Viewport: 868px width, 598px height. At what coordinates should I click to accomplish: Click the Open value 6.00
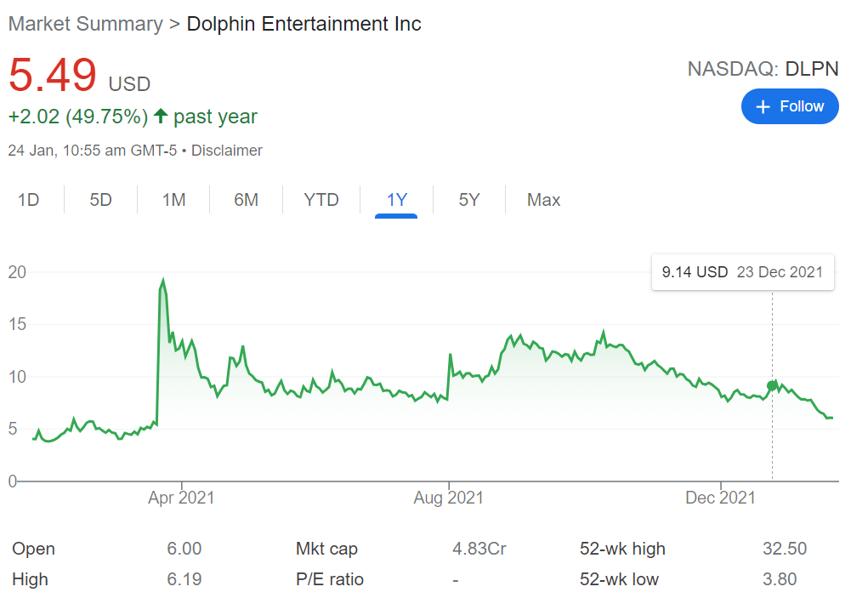pyautogui.click(x=184, y=548)
